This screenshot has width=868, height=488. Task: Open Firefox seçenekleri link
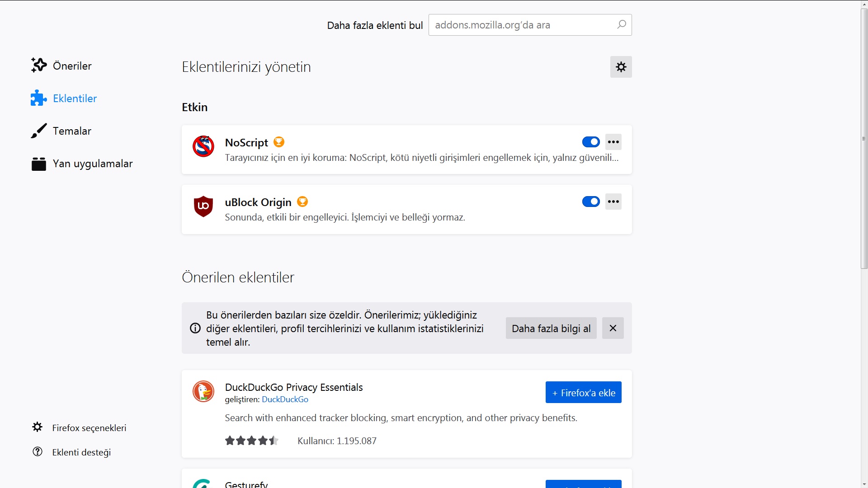(x=89, y=428)
